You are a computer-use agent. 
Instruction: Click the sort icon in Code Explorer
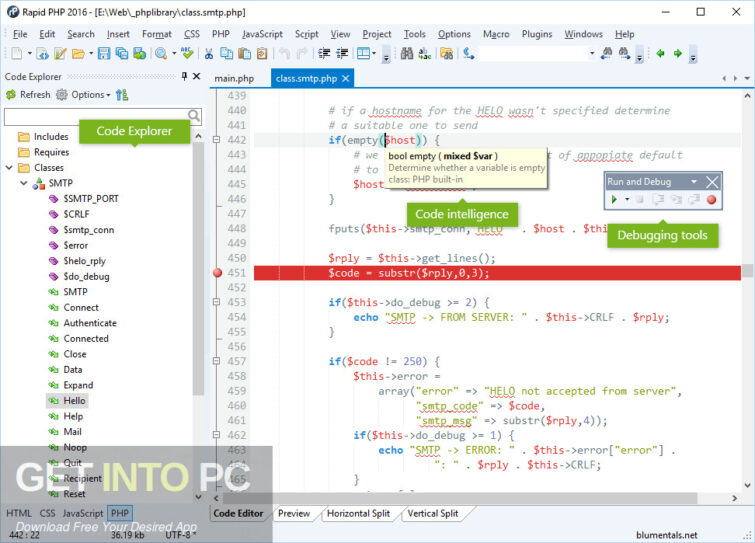pyautogui.click(x=122, y=95)
